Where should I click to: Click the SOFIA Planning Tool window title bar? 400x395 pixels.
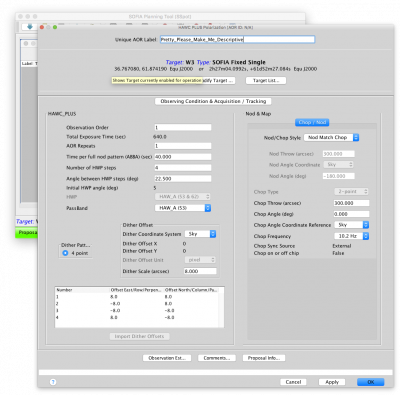coord(160,16)
